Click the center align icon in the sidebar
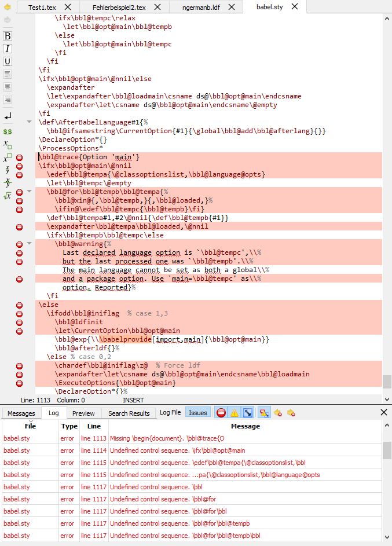 [8, 87]
